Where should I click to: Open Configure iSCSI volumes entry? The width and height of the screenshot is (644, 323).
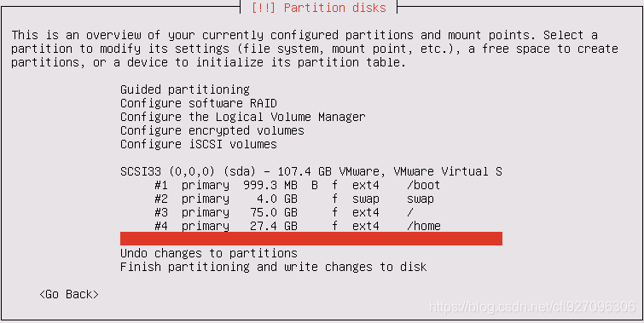pos(199,144)
